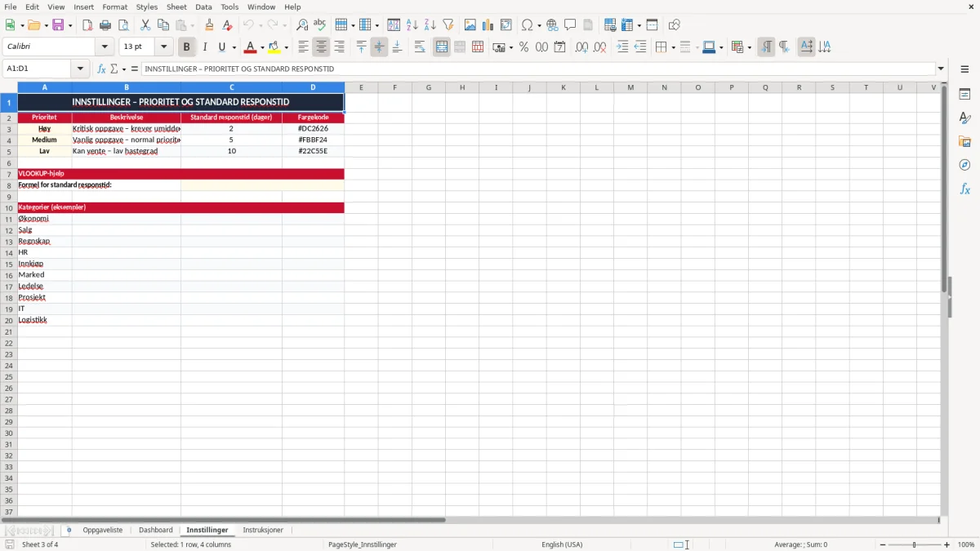
Task: Switch to the Instruksjoner sheet tab
Action: click(x=263, y=530)
